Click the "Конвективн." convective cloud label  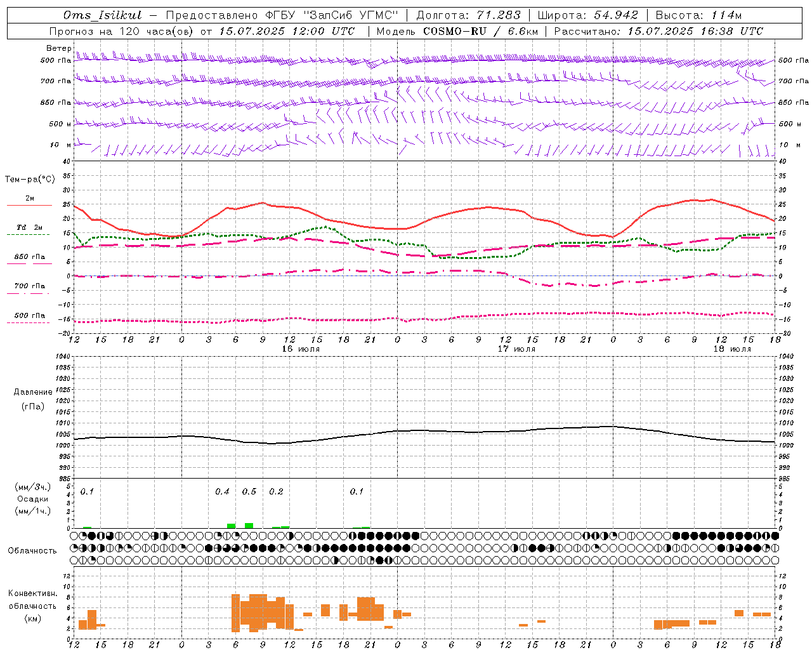pyautogui.click(x=32, y=594)
